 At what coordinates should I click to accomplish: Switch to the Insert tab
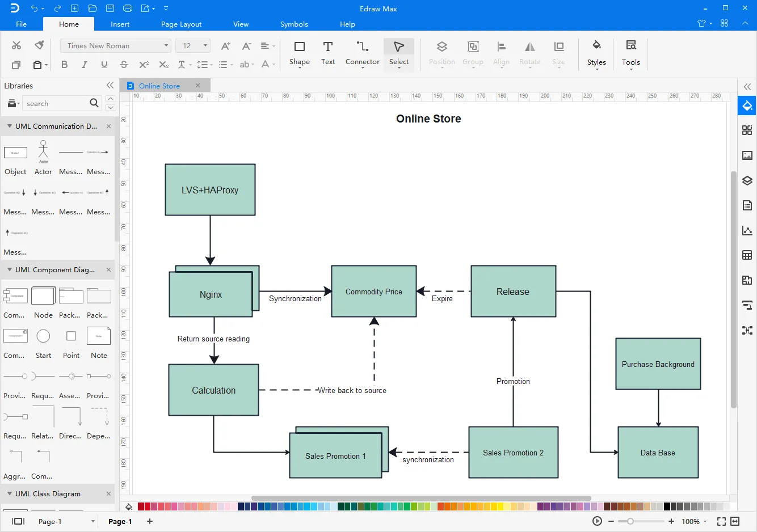(120, 24)
